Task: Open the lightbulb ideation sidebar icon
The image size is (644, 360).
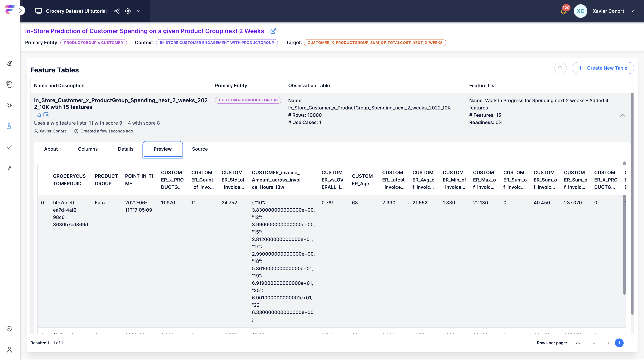Action: pos(9,105)
